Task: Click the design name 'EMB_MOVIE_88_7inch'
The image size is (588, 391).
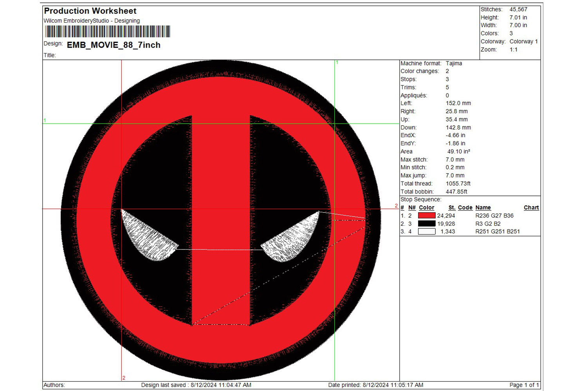Action: coord(114,45)
